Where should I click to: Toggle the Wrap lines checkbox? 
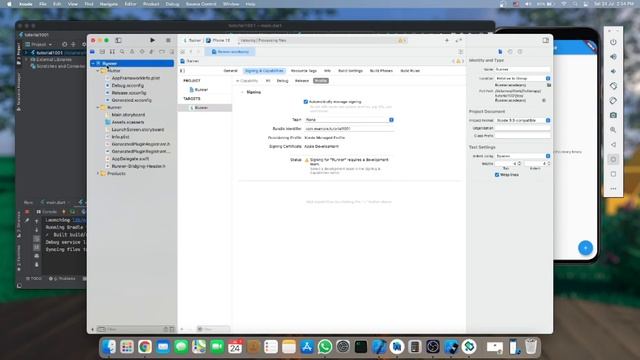pyautogui.click(x=497, y=175)
